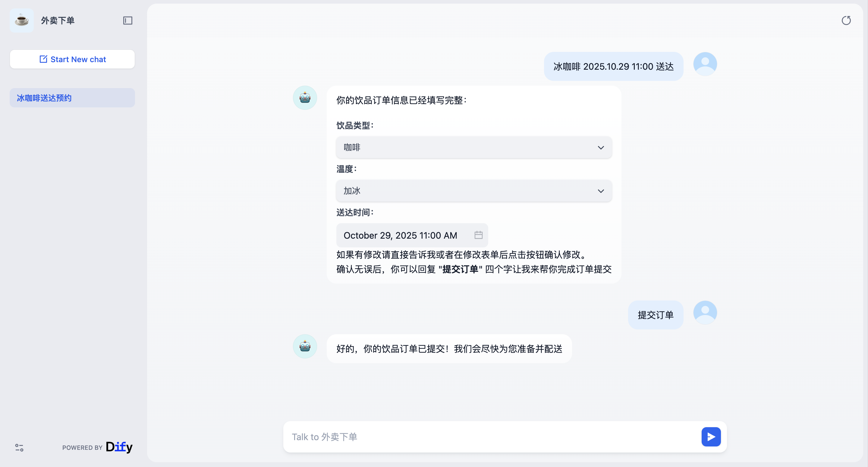
Task: Open settings sliders icon at bottom left
Action: click(19, 447)
